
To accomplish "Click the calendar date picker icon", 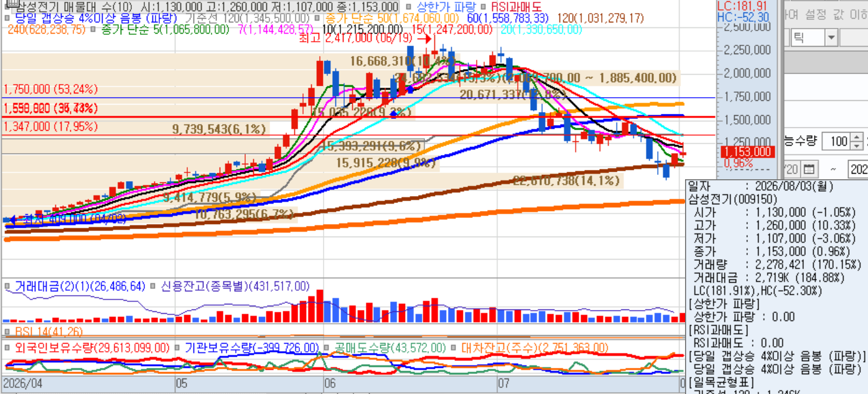I will pyautogui.click(x=808, y=169).
